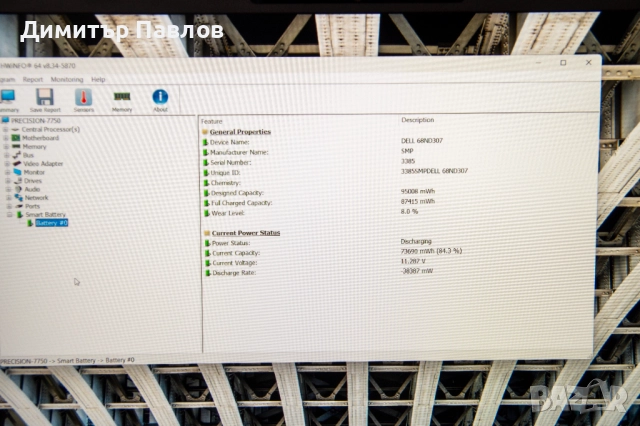Collapse the Smart Battery node

pyautogui.click(x=9, y=214)
